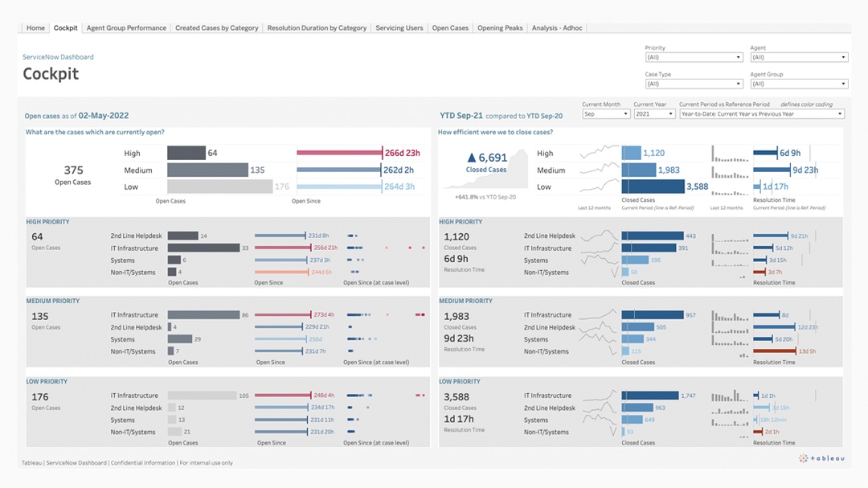Go to Resolution Duration by Category tab
Viewport: 868px width, 488px height.
317,28
